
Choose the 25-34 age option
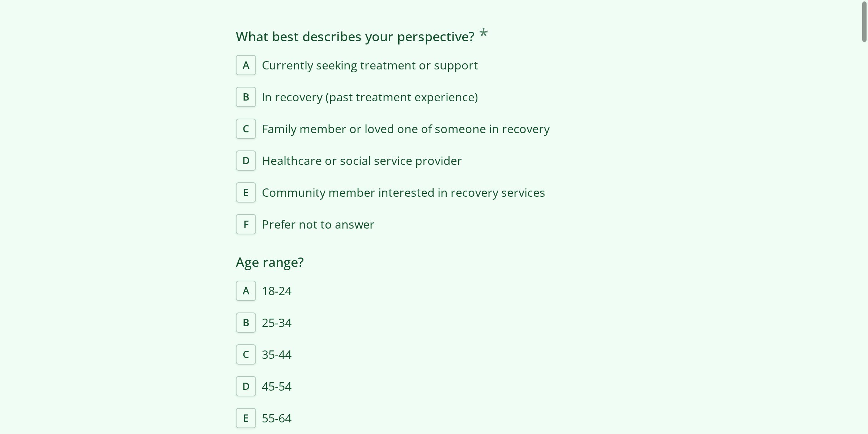coord(277,323)
